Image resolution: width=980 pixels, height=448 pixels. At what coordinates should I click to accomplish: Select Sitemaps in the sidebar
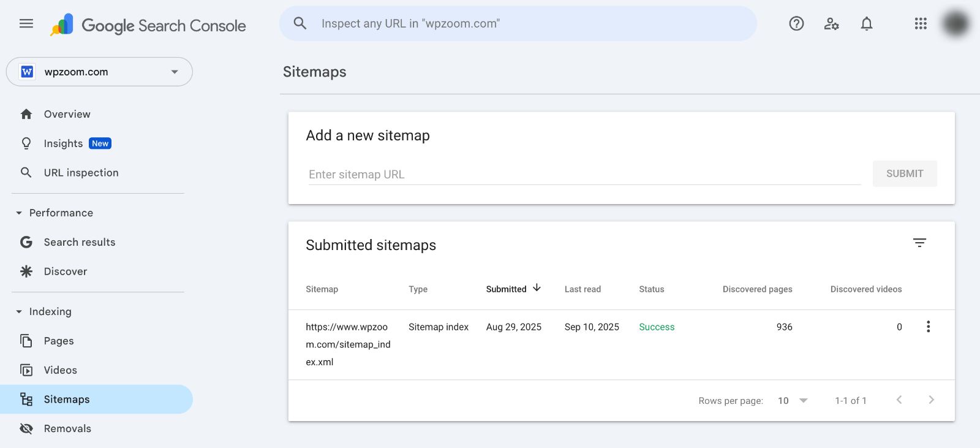point(96,400)
